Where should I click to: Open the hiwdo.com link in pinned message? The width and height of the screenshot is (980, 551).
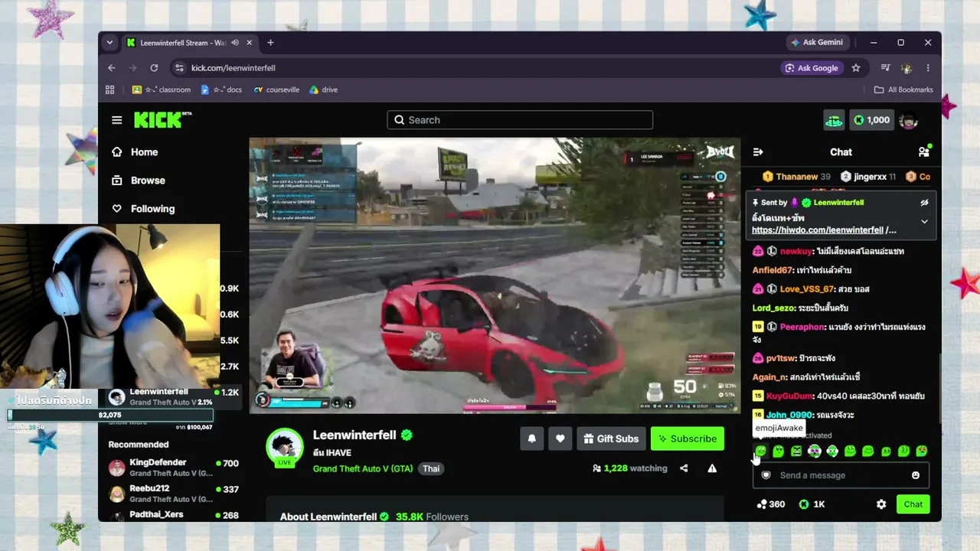point(818,230)
